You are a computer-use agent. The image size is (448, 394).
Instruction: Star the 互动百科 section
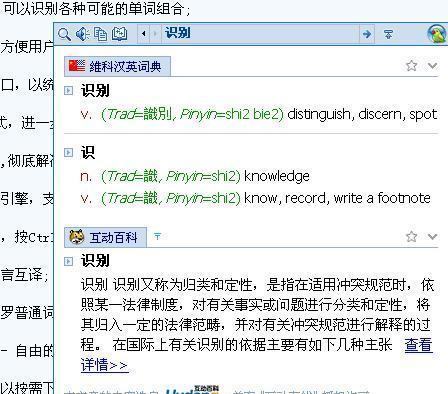(412, 236)
